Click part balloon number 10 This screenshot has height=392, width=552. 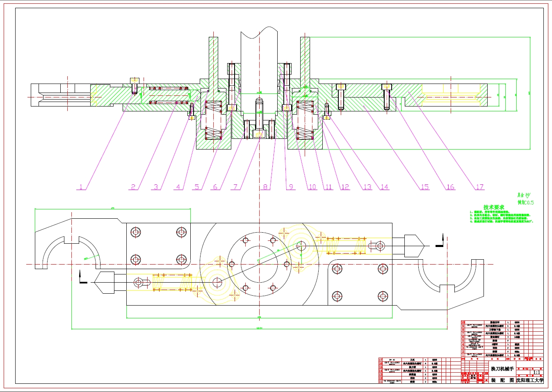(x=312, y=187)
